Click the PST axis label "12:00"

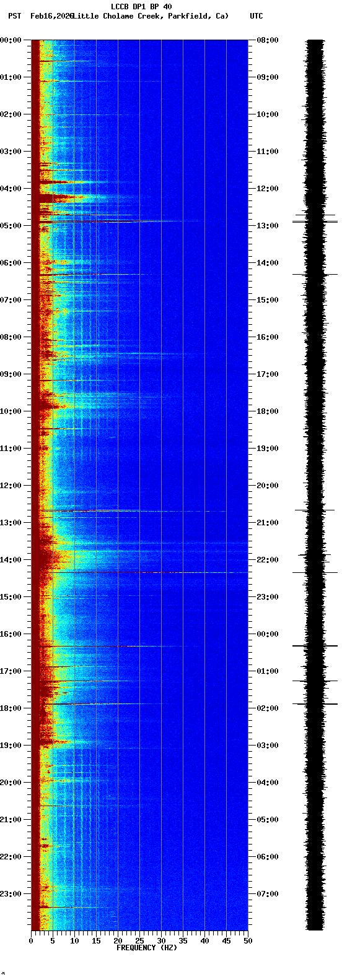pyautogui.click(x=11, y=486)
